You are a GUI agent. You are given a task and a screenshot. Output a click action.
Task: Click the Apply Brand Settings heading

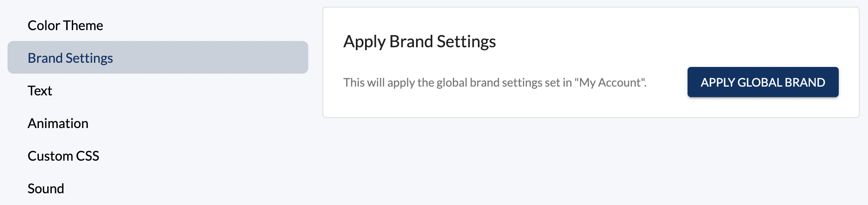(419, 42)
